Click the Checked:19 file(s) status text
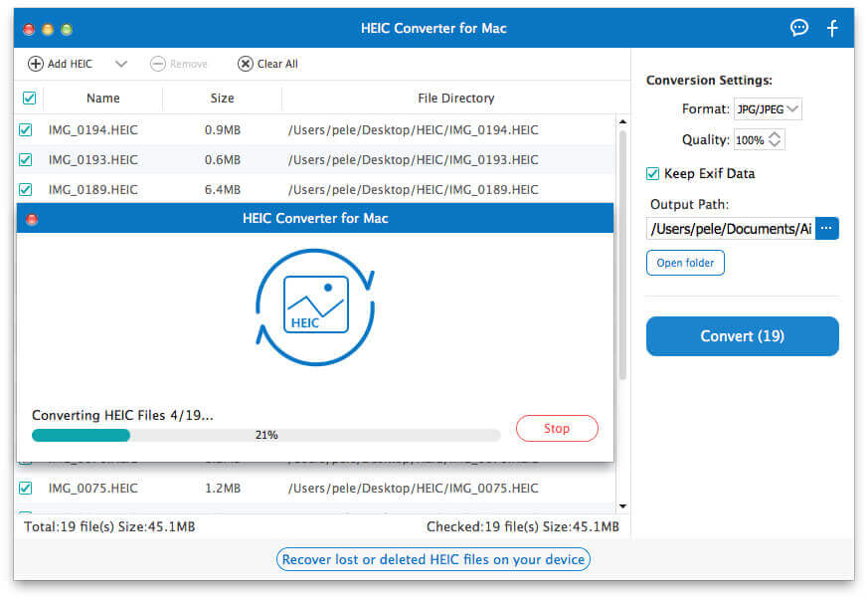Viewport: 868px width, 600px height. coord(523,526)
